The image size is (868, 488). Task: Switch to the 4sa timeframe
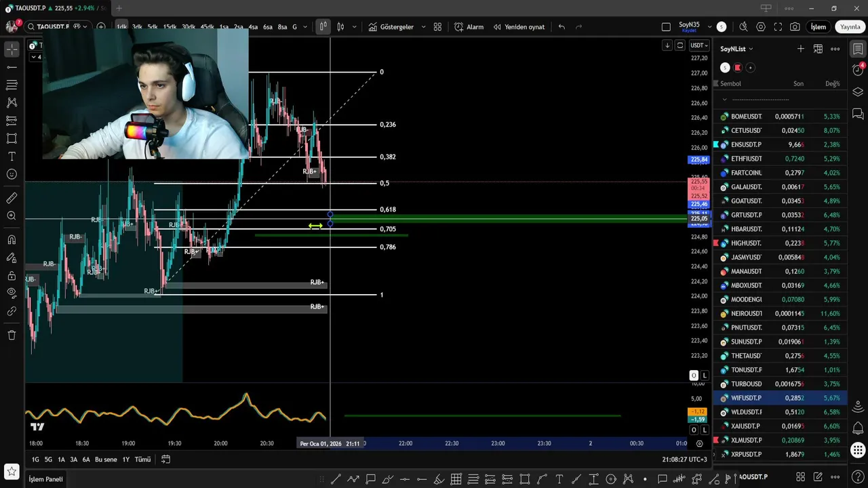(253, 27)
